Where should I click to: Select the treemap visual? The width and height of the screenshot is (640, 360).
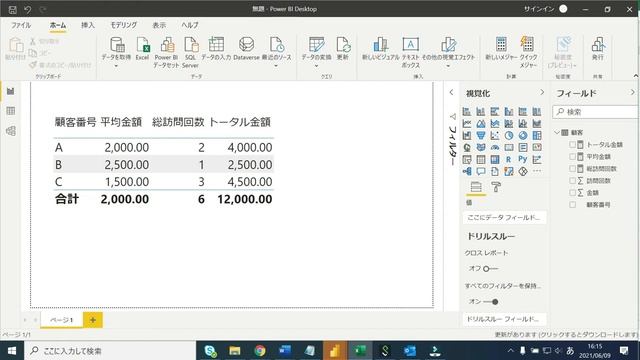[537, 136]
